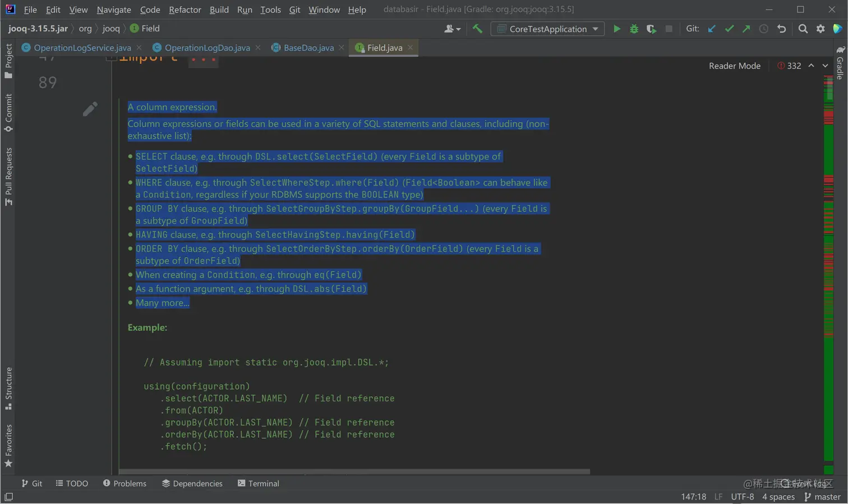Open Search Everywhere magnifier icon
This screenshot has width=848, height=504.
803,29
